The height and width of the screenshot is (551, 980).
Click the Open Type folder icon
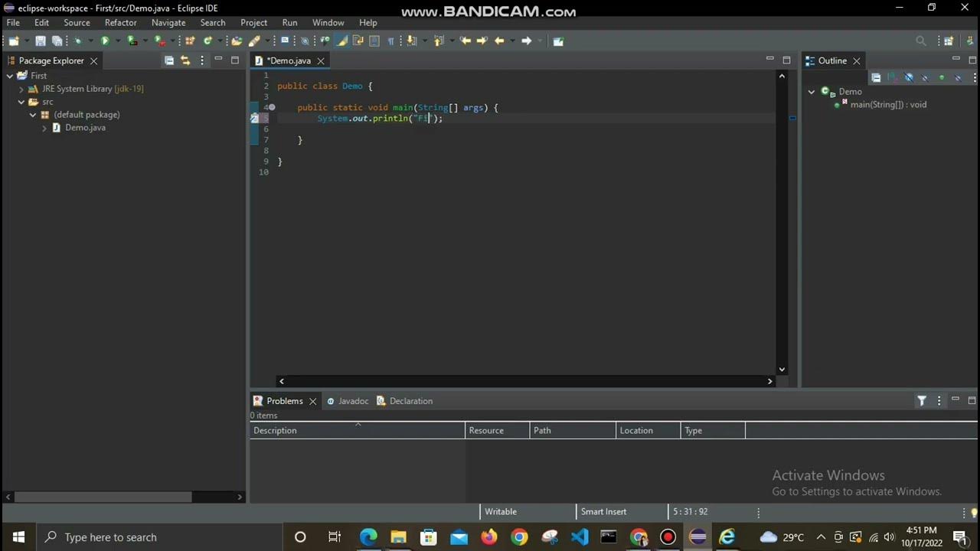pos(237,41)
